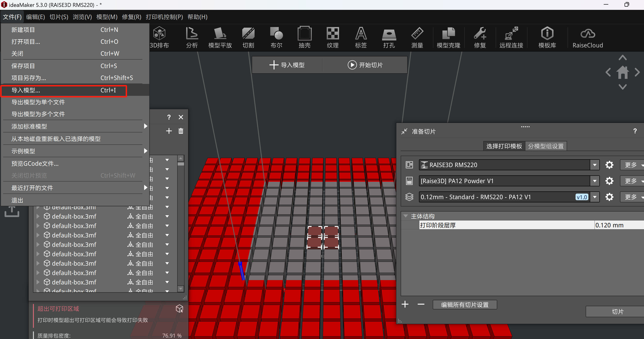Open 更多 next to PA12 Powder V1
644x339 pixels.
pos(632,181)
